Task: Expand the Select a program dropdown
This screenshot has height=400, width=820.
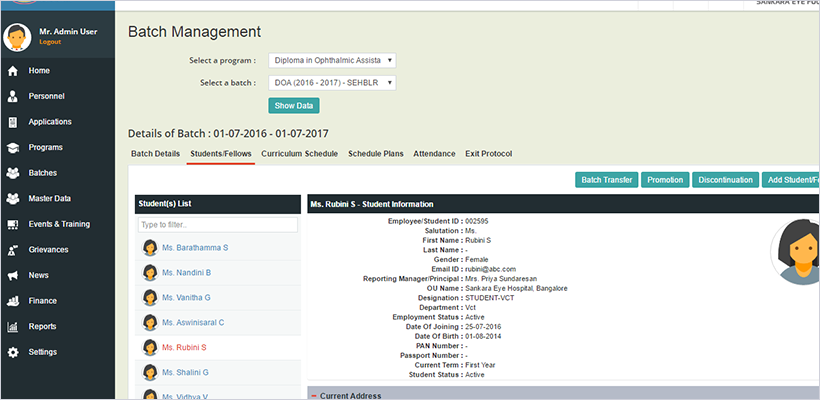Action: [x=332, y=61]
